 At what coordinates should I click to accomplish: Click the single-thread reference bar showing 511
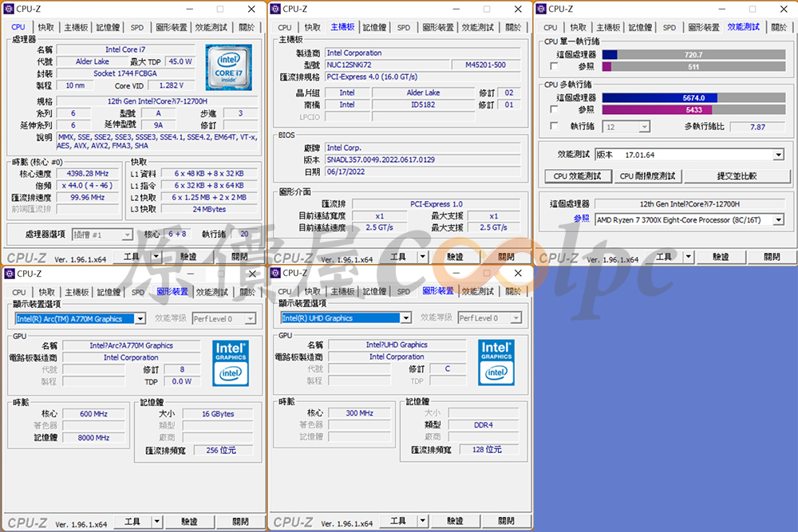point(693,67)
